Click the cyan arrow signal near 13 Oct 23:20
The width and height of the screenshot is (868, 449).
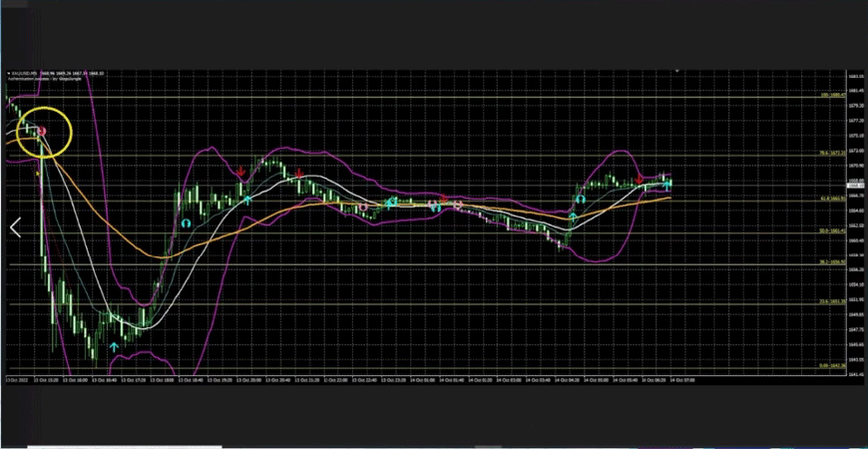[x=391, y=204]
